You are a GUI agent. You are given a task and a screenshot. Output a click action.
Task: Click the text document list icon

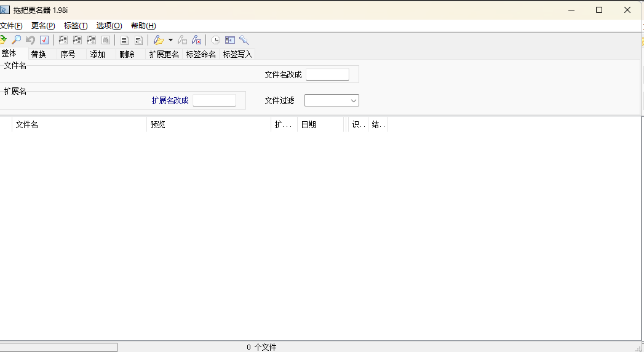[x=124, y=40]
